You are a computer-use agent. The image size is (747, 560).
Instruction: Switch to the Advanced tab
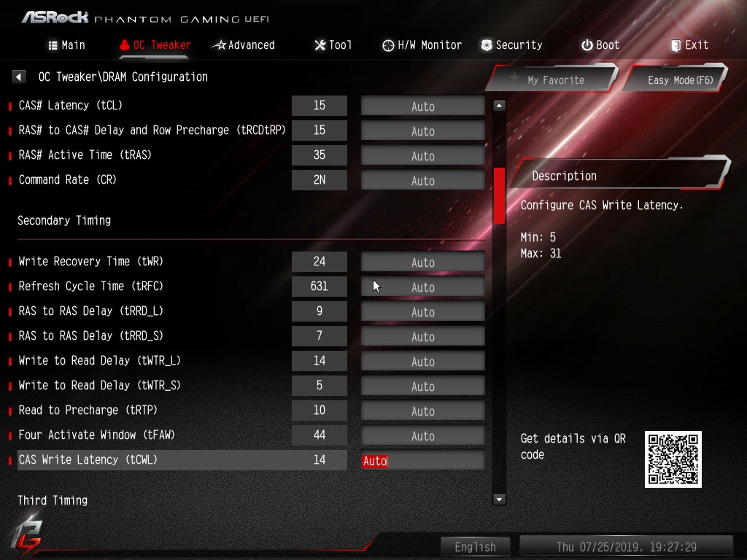pos(244,45)
